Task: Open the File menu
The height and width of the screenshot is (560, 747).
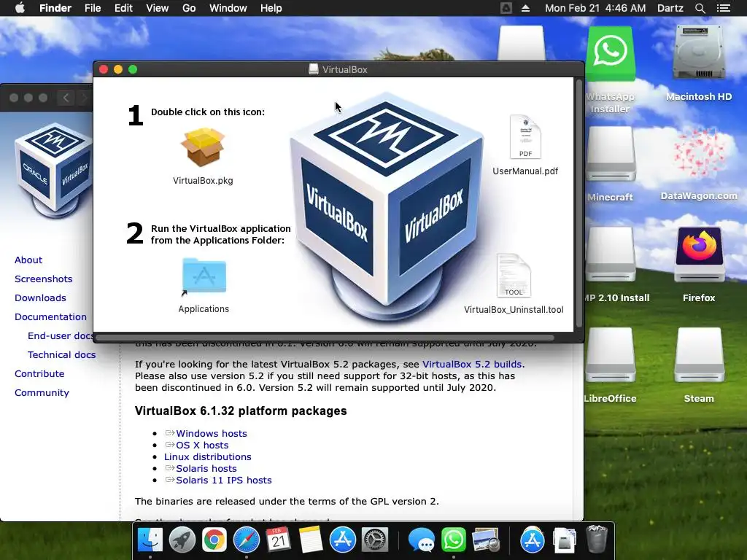Action: pos(93,8)
